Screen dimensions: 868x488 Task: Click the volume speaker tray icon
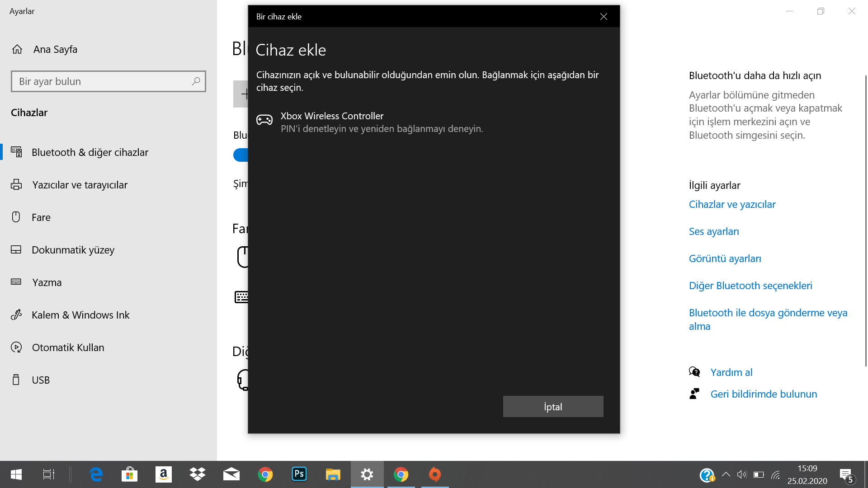click(741, 474)
